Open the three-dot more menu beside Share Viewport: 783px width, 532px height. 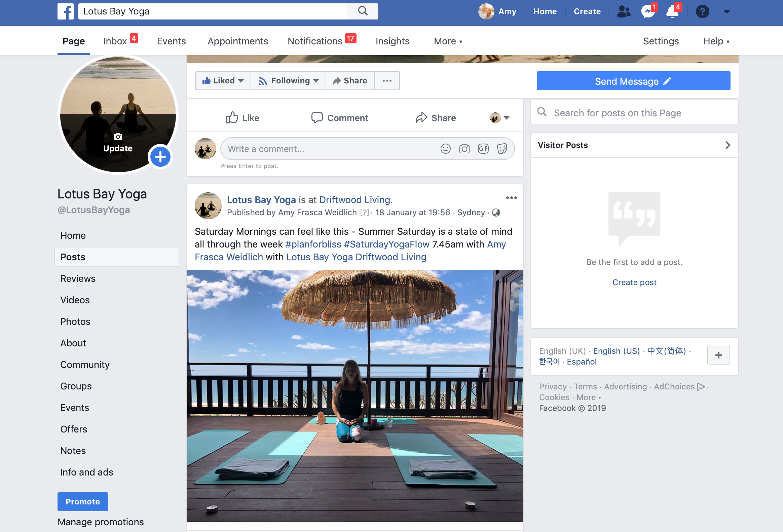click(387, 81)
